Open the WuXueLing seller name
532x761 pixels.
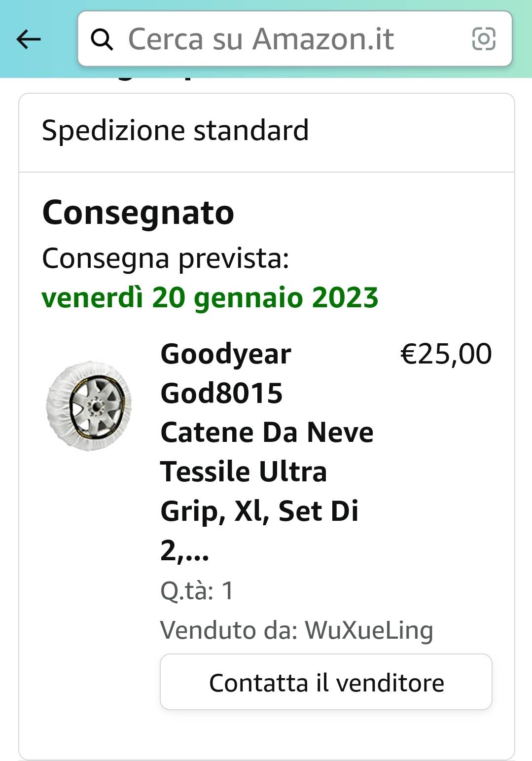click(x=369, y=630)
